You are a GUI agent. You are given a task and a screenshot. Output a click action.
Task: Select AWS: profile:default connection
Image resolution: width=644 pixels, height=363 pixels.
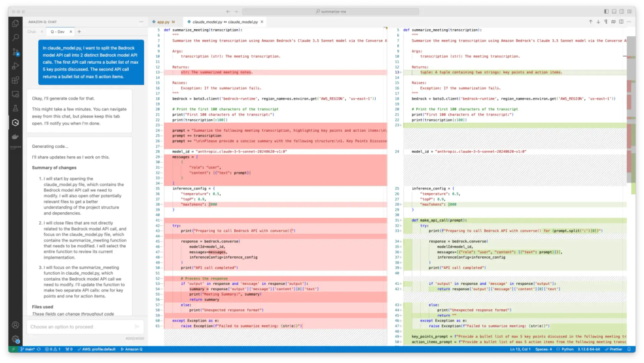97,349
